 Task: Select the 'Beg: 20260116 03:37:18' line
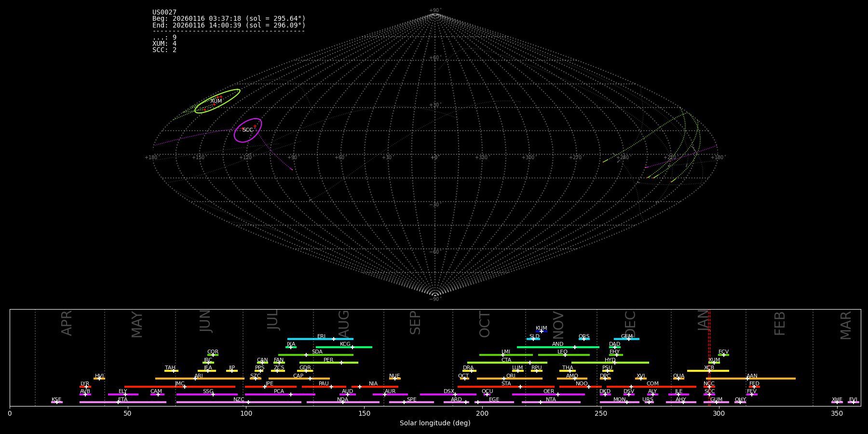229,19
